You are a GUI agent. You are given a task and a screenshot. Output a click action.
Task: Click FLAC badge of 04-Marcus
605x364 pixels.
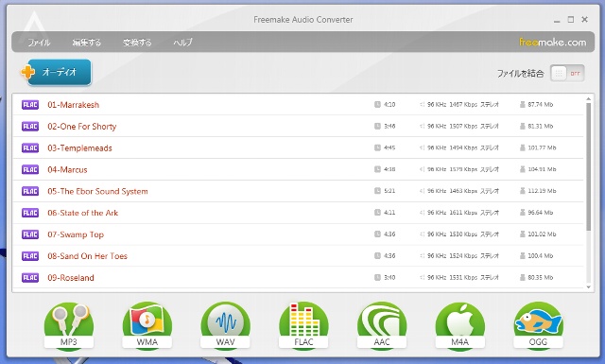click(x=30, y=169)
